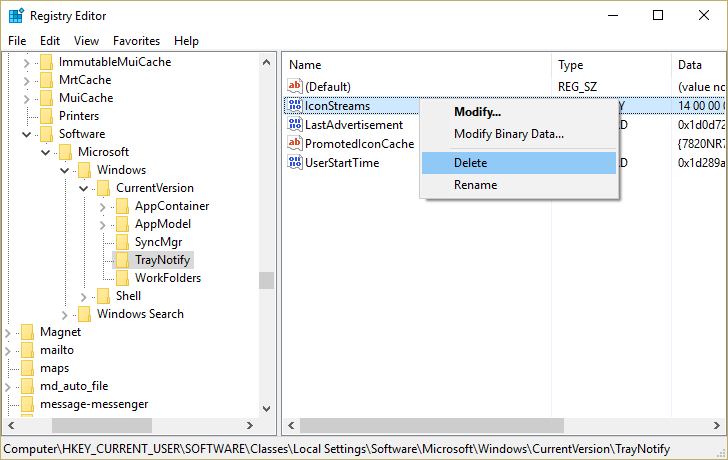
Task: Click the Type column header
Action: pos(570,65)
